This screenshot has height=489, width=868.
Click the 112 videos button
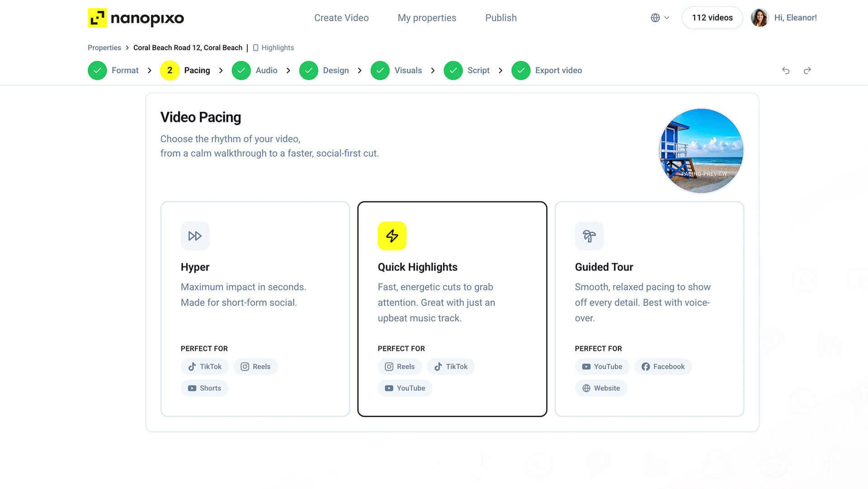pyautogui.click(x=712, y=18)
